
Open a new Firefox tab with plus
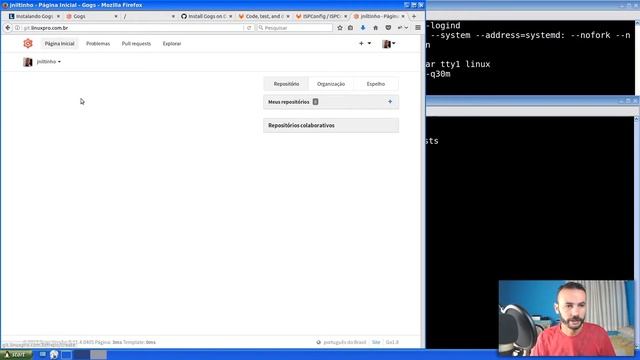point(414,16)
